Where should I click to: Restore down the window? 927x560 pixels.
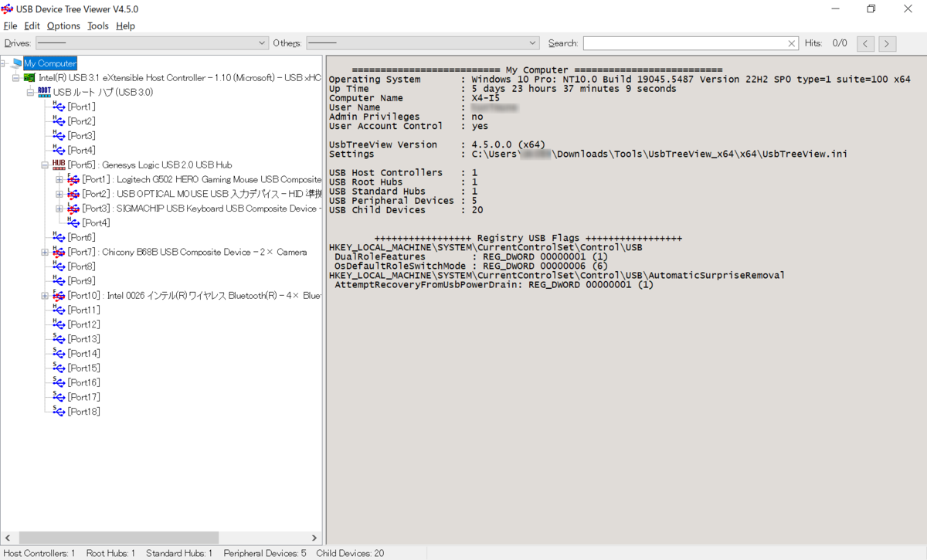pos(871,8)
